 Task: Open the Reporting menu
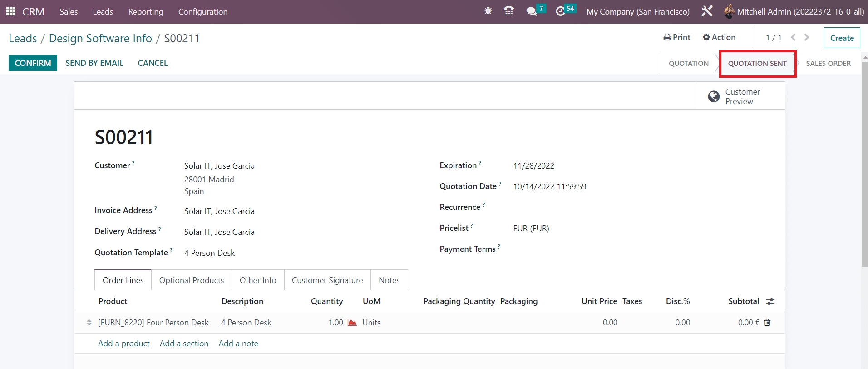coord(145,12)
